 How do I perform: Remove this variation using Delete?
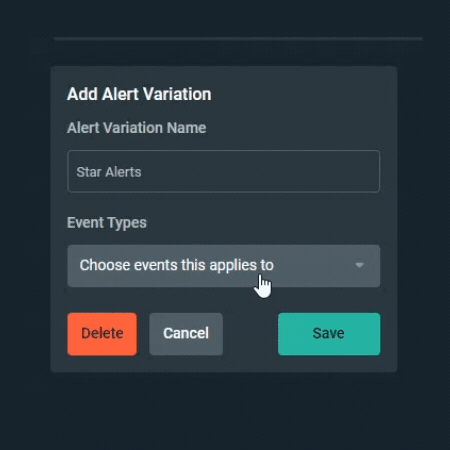[102, 334]
